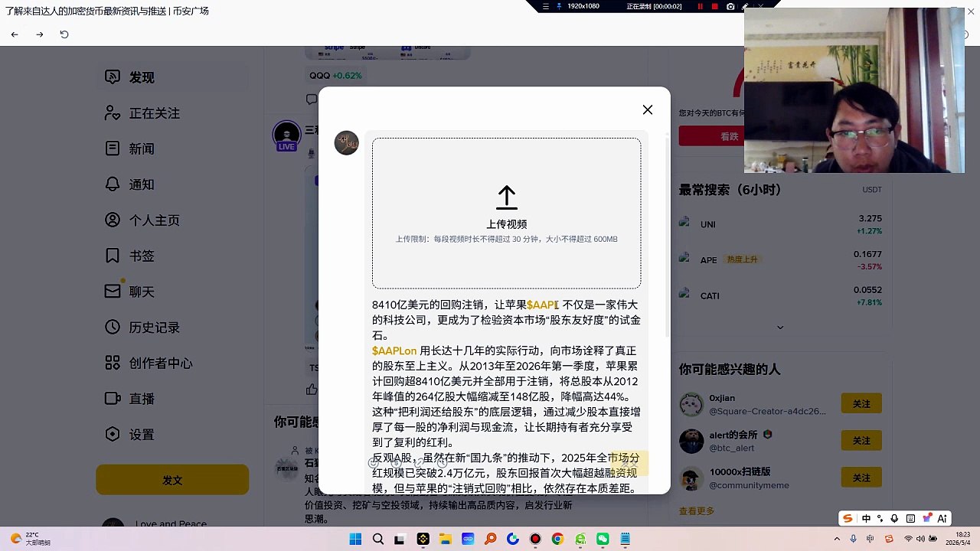
Task: Click alert的会所 avatar
Action: (691, 441)
